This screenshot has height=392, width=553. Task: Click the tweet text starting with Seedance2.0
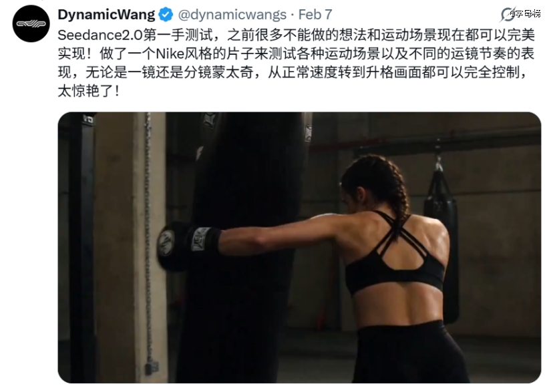point(297,63)
